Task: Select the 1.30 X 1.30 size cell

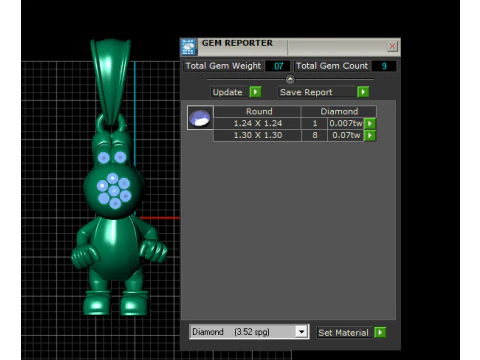Action: coord(258,135)
